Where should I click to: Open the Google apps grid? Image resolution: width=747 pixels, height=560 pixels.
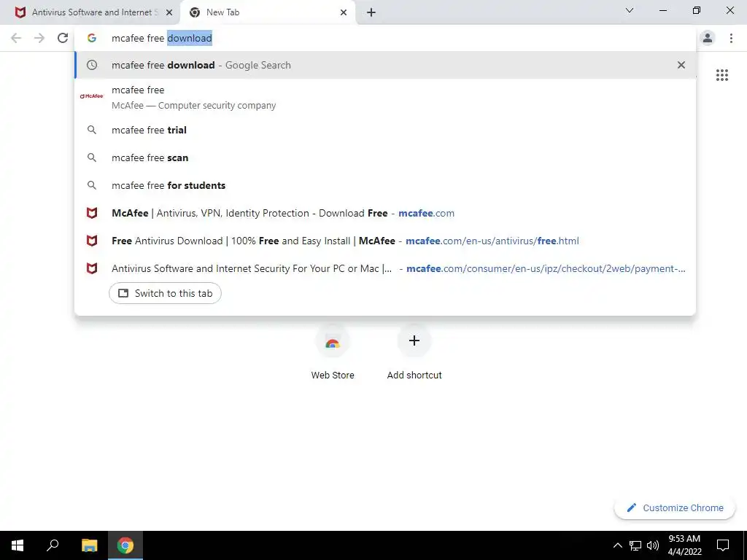coord(721,75)
